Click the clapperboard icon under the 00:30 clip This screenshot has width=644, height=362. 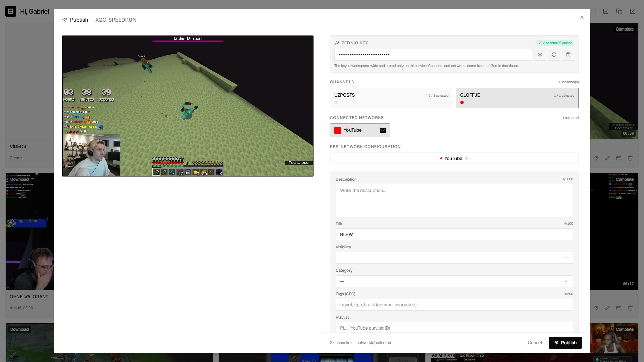pos(619,158)
